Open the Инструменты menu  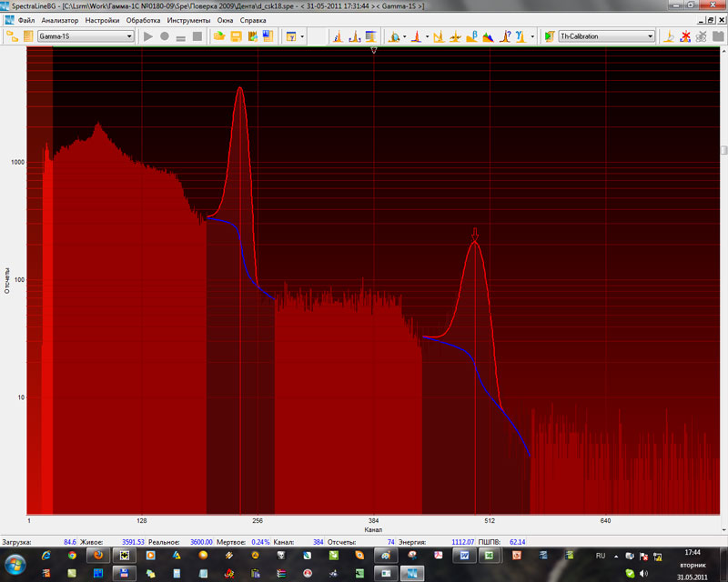point(188,20)
